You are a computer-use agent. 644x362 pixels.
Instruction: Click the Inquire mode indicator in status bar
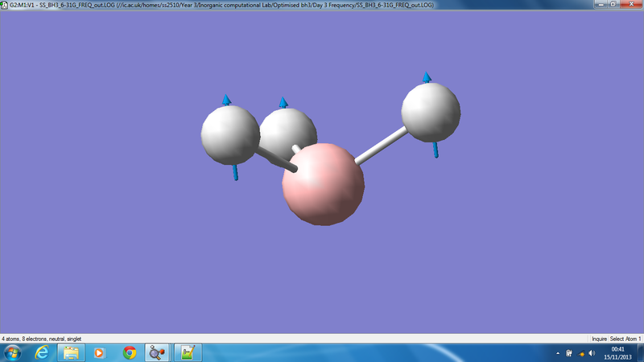click(x=599, y=339)
